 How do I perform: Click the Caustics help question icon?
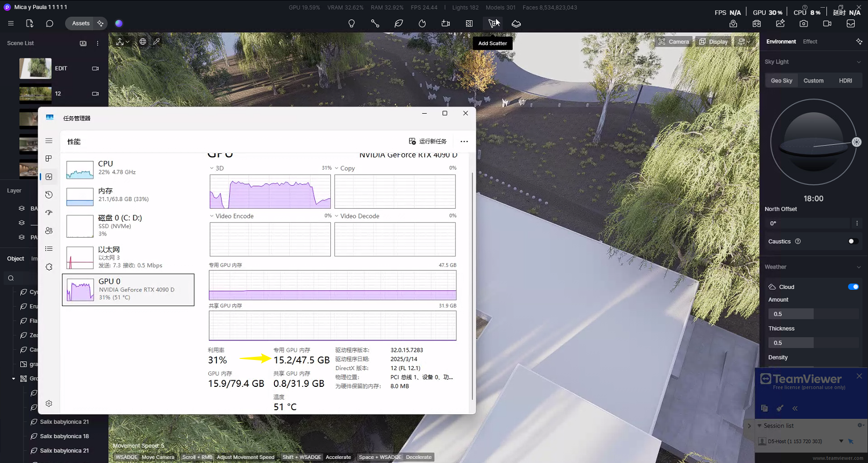click(798, 242)
